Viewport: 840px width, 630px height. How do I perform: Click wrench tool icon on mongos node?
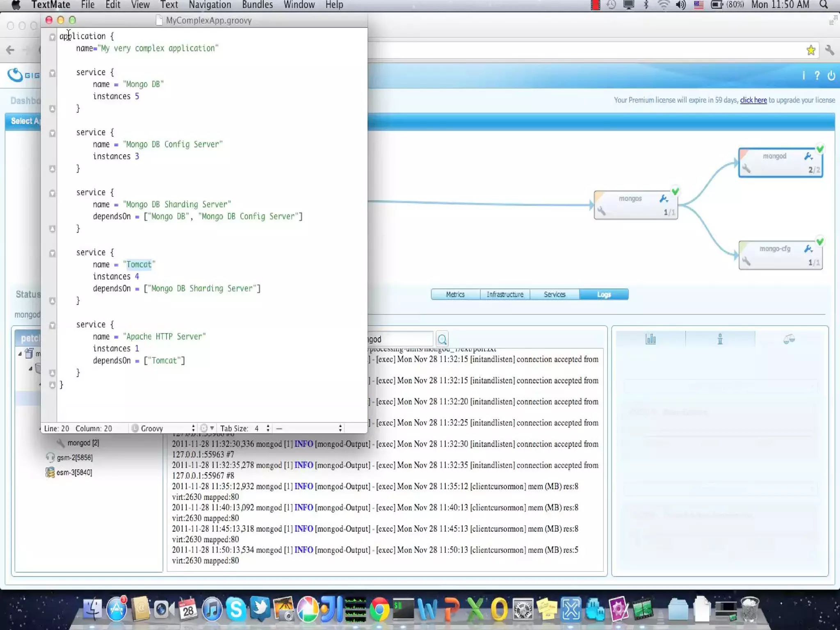click(664, 199)
